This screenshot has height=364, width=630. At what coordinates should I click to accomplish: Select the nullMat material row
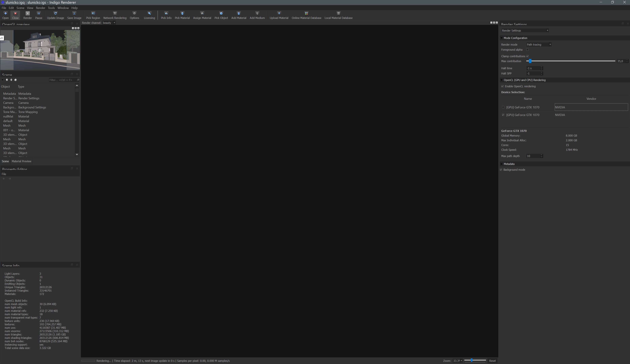(37, 116)
